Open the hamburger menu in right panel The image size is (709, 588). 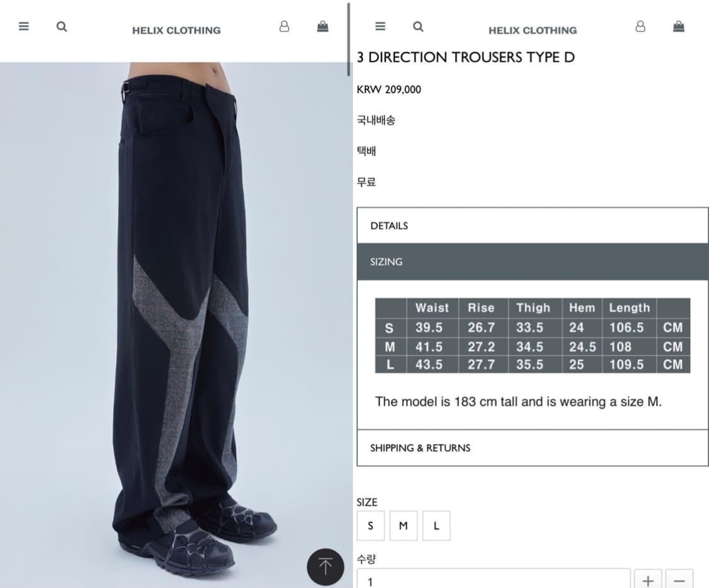tap(380, 26)
